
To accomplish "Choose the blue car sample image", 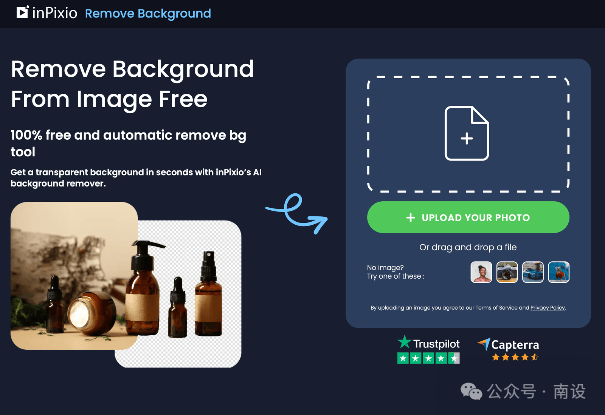I will (533, 272).
